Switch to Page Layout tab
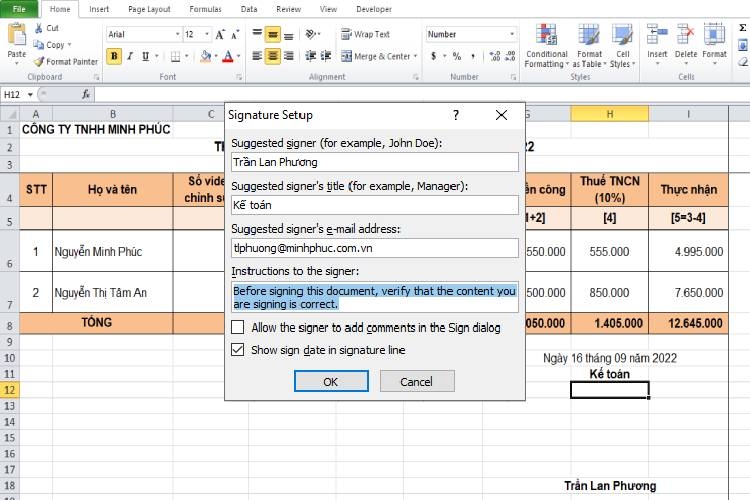Viewport: 750px width, 500px height. click(x=149, y=9)
